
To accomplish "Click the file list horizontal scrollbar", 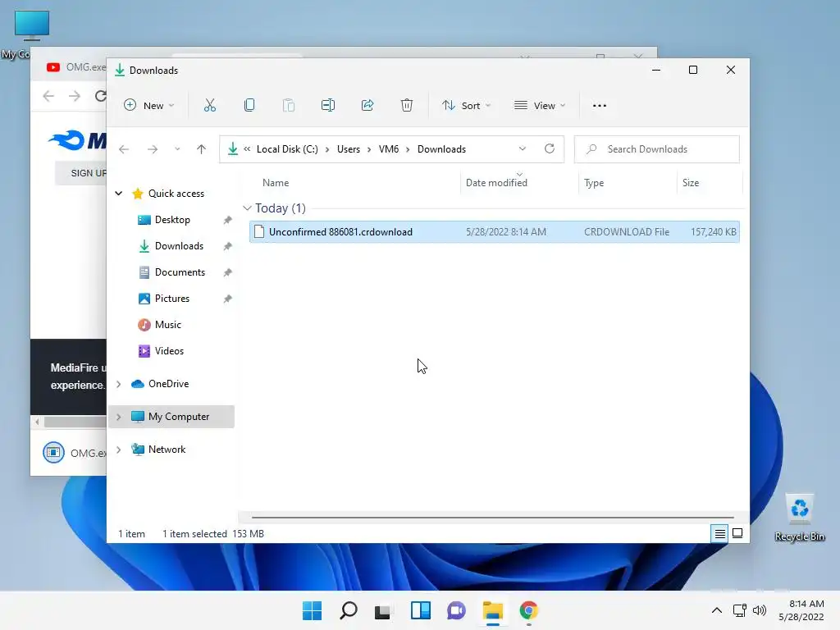I will (492, 518).
